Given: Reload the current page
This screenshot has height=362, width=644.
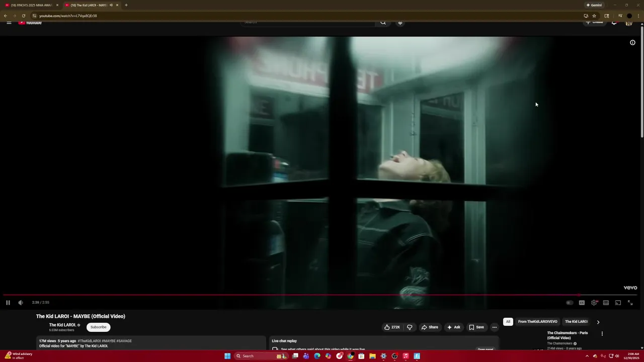Looking at the screenshot, I should tap(23, 16).
